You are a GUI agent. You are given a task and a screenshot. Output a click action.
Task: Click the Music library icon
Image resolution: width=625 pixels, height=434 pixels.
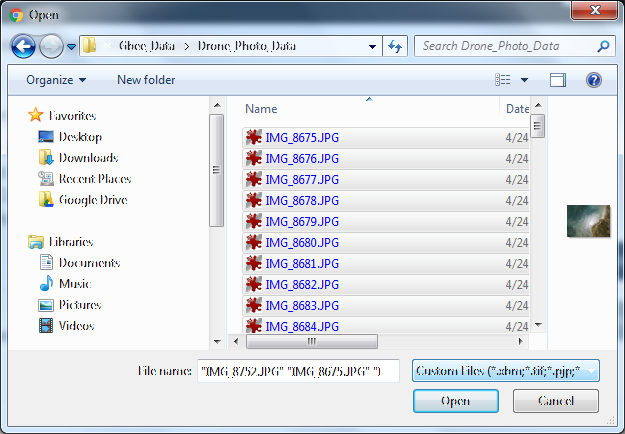click(x=46, y=284)
